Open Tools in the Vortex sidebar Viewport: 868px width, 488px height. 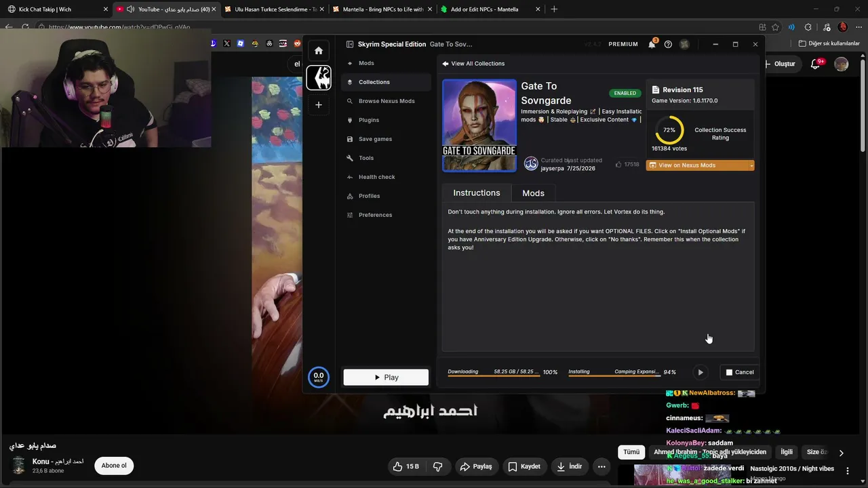[387, 158]
